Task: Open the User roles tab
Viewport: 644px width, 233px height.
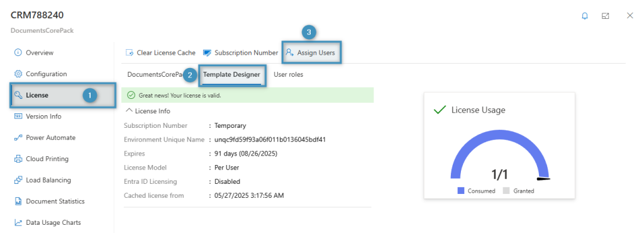Action: [288, 75]
